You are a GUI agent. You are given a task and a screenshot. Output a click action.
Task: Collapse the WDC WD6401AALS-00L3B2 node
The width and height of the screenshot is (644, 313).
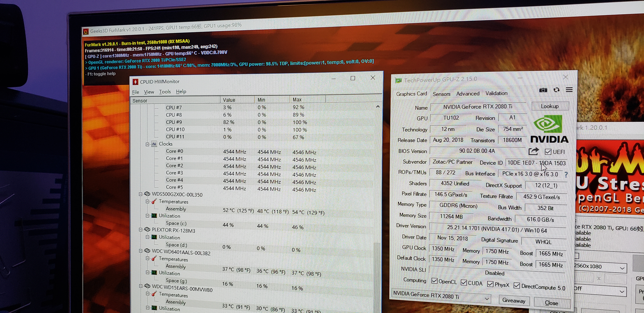[x=140, y=251]
